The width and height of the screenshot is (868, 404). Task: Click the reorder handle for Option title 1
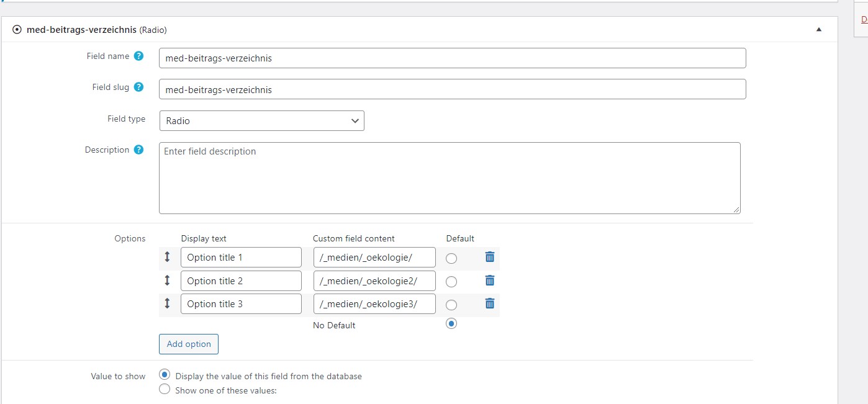tap(167, 257)
